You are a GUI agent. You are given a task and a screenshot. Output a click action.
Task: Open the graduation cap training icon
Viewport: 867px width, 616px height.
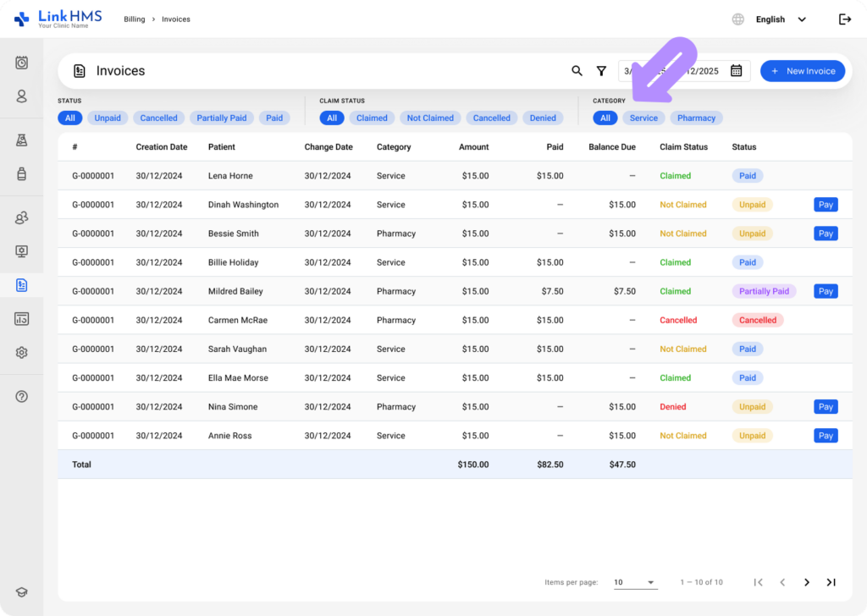click(21, 592)
